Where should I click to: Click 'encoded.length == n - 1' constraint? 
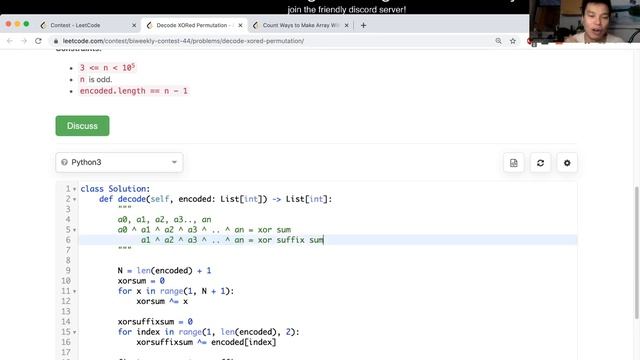pos(134,91)
